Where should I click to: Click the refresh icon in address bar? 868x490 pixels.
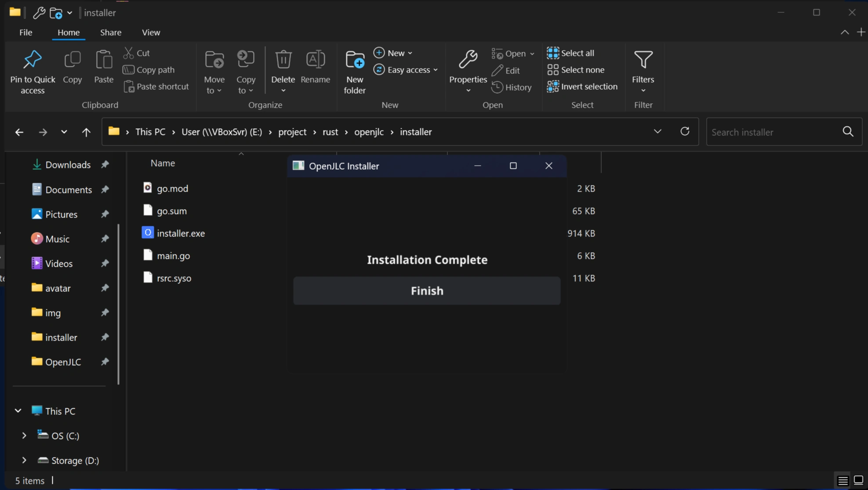(x=685, y=131)
